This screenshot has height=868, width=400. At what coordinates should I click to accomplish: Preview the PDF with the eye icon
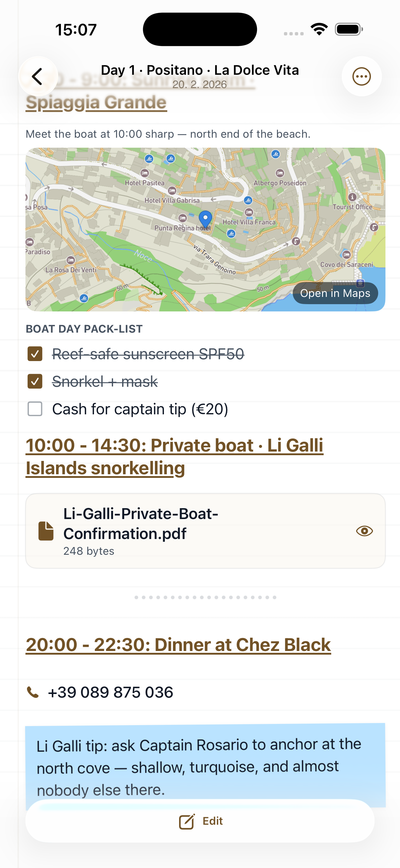click(364, 531)
